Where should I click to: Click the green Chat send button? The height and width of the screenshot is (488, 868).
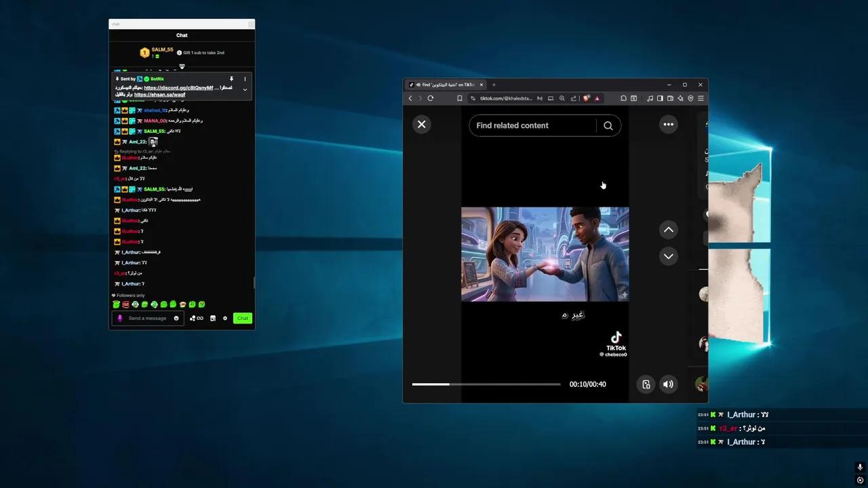pos(243,319)
